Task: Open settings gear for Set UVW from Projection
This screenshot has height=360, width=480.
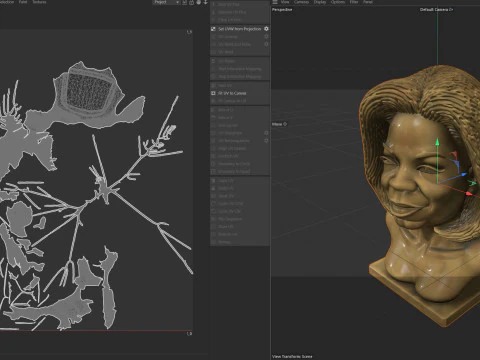Action: (x=266, y=29)
